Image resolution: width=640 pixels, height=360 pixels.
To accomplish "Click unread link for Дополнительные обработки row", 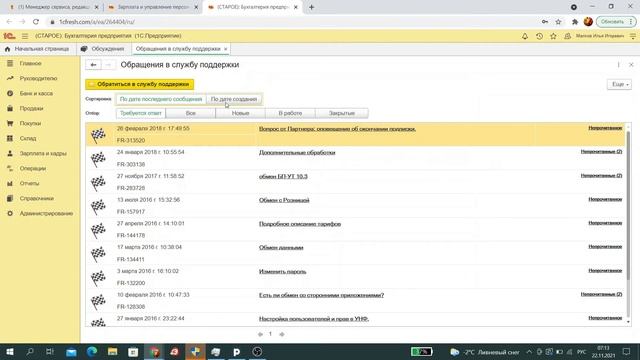I will click(x=601, y=151).
